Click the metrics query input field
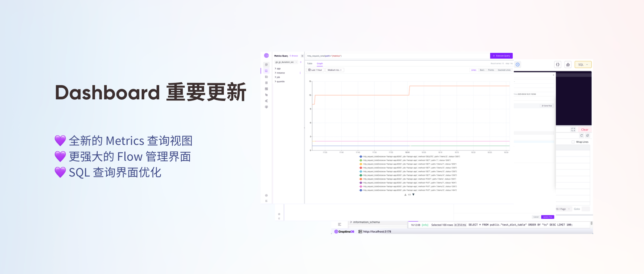 [x=395, y=56]
